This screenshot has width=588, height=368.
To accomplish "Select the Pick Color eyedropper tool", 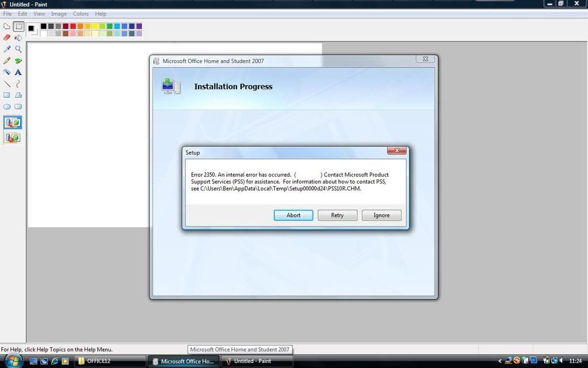I will point(7,49).
